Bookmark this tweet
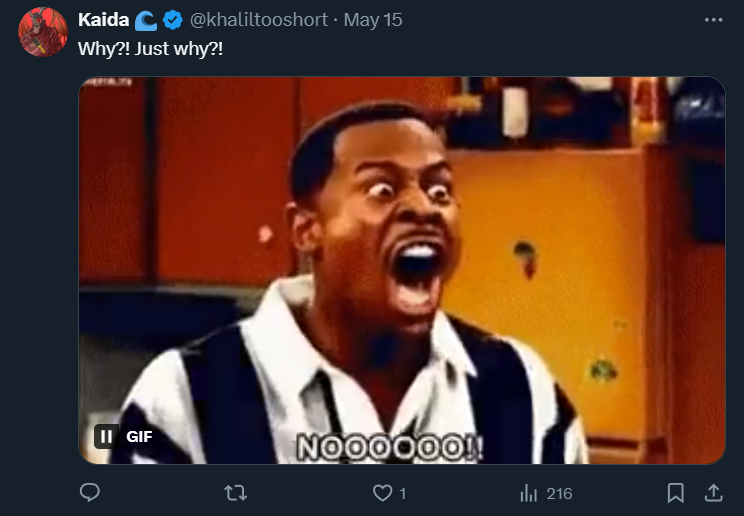This screenshot has height=516, width=744. [x=676, y=493]
